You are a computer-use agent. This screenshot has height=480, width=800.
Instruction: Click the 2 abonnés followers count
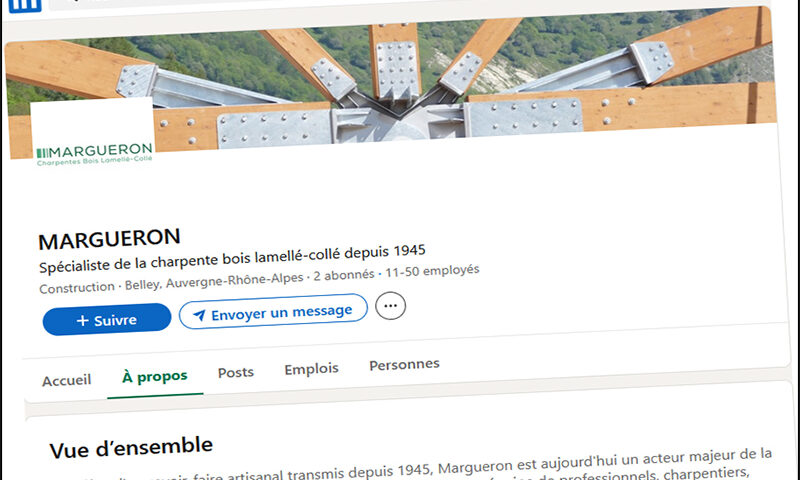tap(343, 275)
